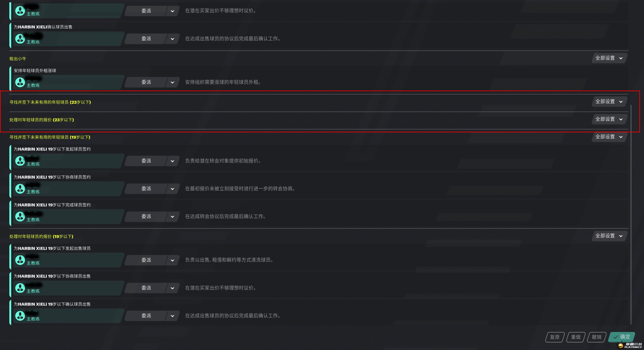Click staff avatar under 19岁以下发起球员签约
644x350 pixels.
click(x=20, y=161)
